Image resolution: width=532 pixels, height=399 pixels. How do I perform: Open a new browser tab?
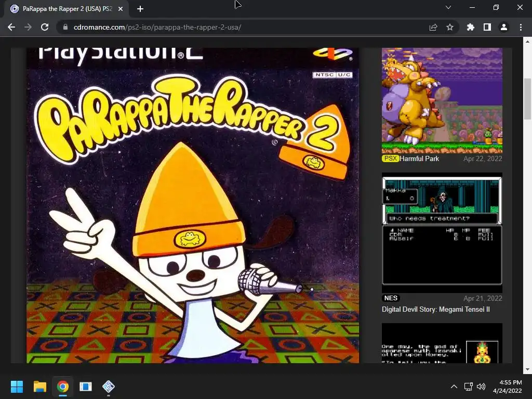coord(140,9)
